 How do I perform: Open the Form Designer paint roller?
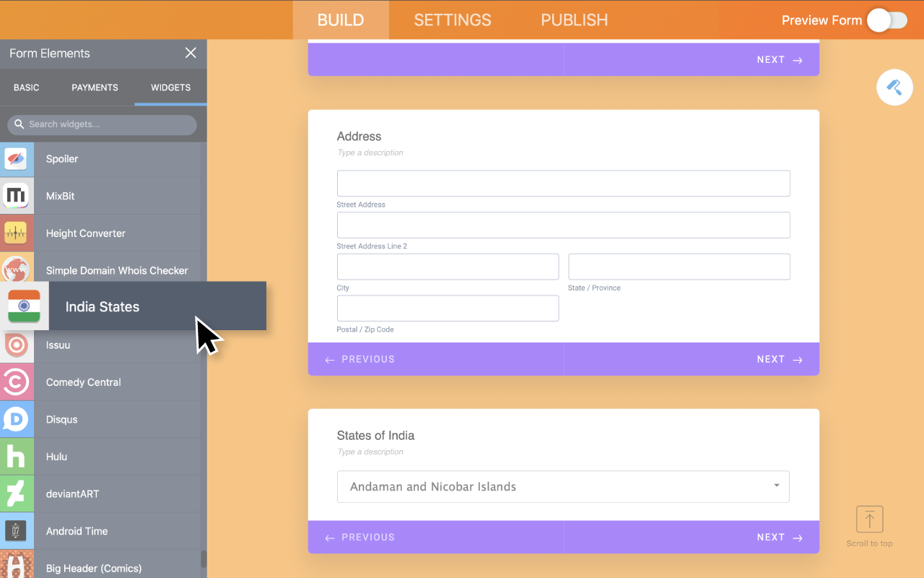click(x=894, y=87)
